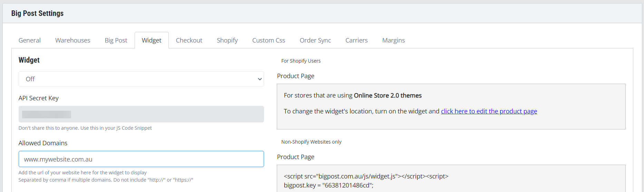Select the Carriers tab
Screen dimensions: 644x192
click(x=357, y=40)
